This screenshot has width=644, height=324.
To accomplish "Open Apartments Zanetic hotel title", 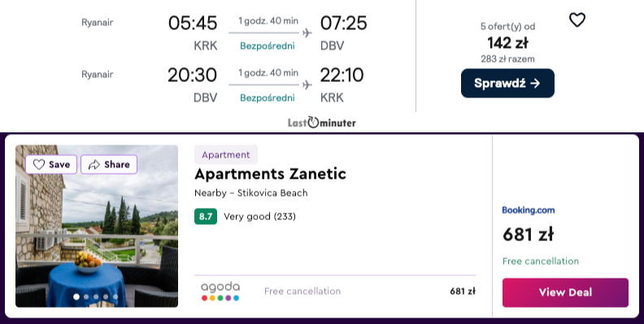I will [x=270, y=174].
